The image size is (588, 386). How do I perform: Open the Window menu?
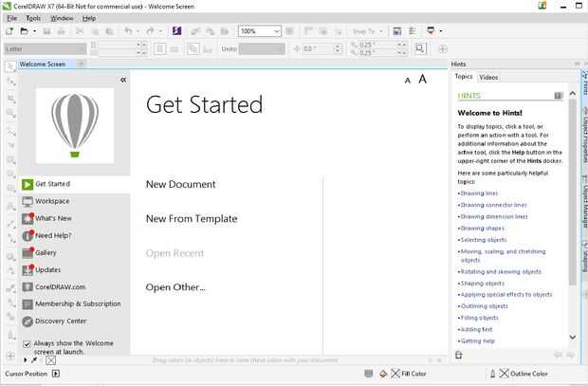point(62,18)
